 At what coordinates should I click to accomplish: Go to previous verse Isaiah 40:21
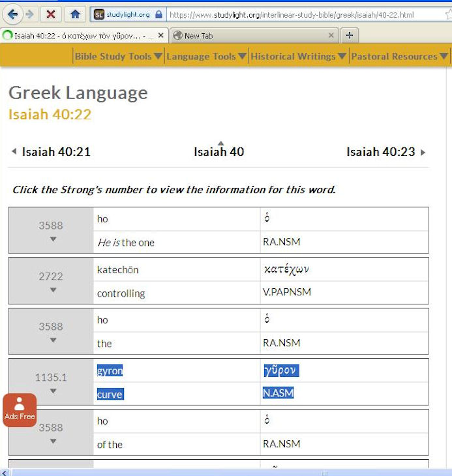click(51, 152)
